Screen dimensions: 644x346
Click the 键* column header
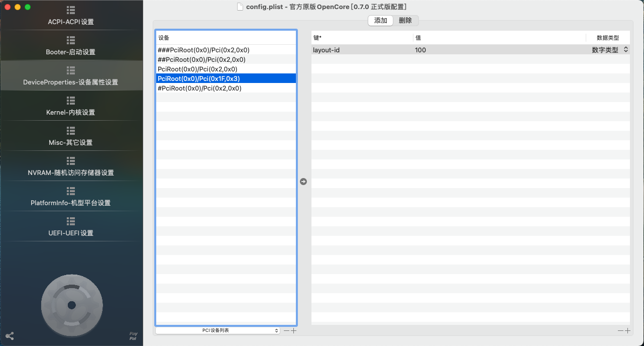362,38
